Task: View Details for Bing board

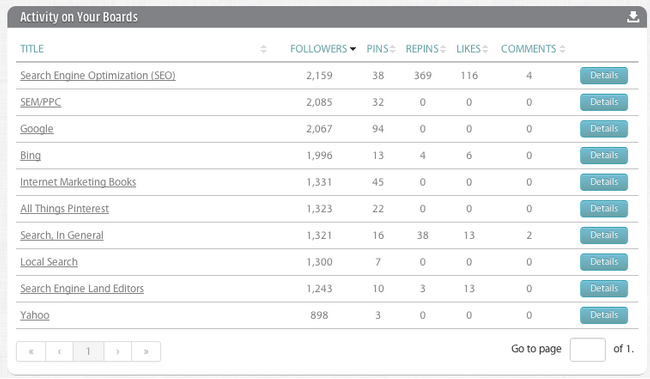Action: [604, 155]
